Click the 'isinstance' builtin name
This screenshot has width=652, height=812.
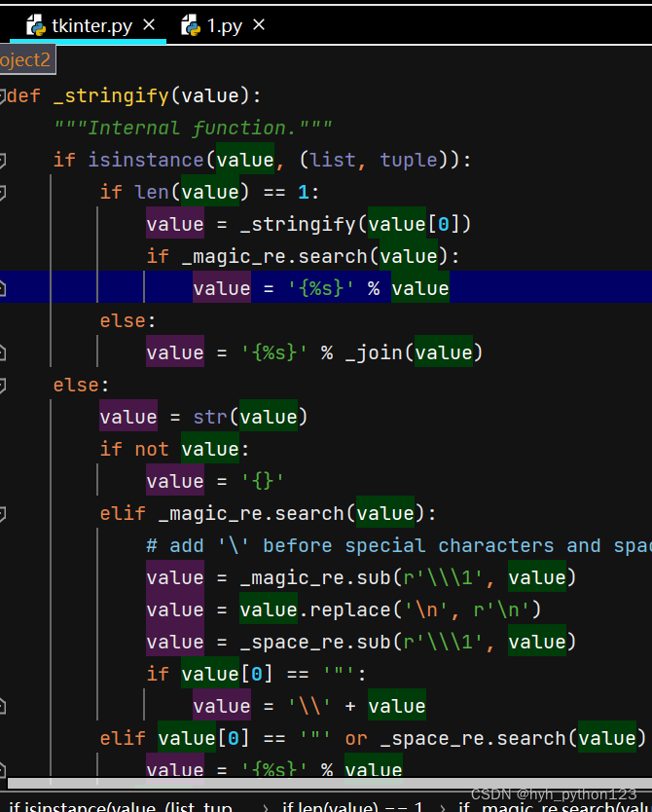tap(146, 160)
